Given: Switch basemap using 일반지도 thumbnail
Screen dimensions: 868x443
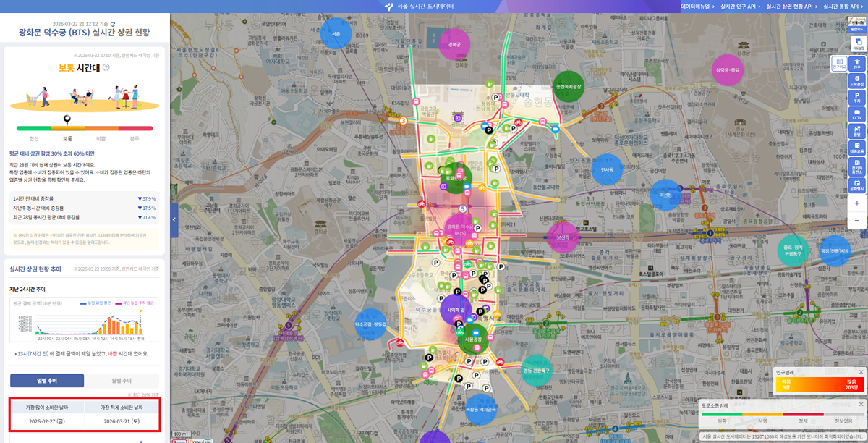Looking at the screenshot, I should (x=857, y=25).
